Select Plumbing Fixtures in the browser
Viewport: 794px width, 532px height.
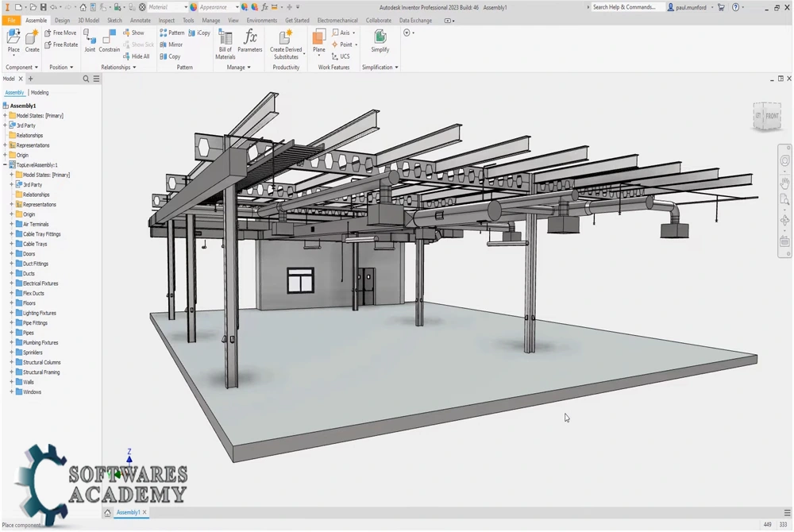pyautogui.click(x=37, y=343)
